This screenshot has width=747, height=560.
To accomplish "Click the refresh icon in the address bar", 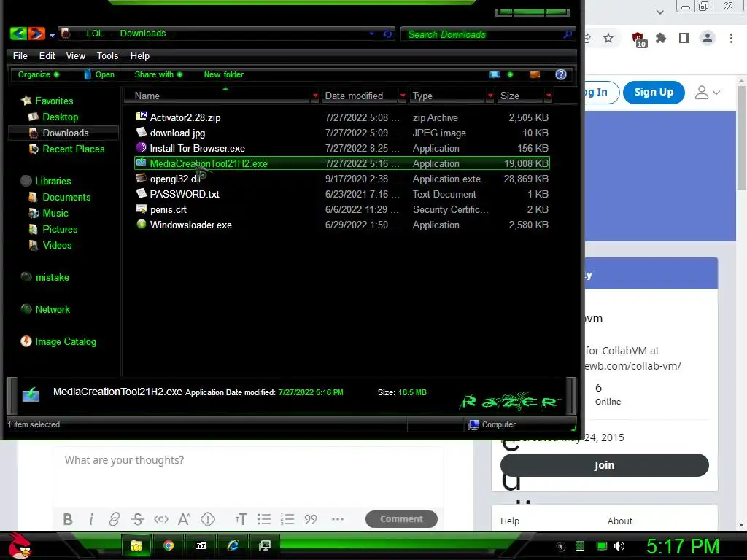I will [388, 34].
